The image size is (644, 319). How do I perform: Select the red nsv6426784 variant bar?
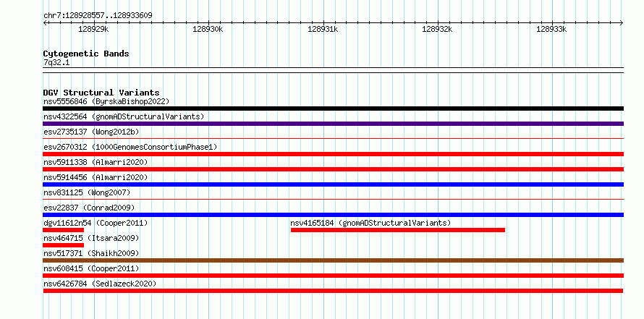coord(333,291)
